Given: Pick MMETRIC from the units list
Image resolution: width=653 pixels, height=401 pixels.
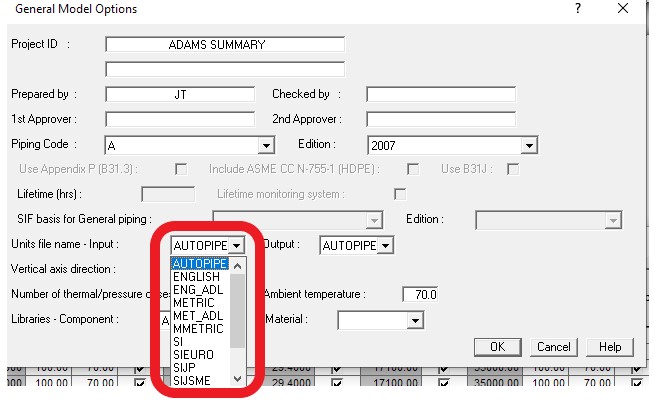Looking at the screenshot, I should pyautogui.click(x=199, y=329).
